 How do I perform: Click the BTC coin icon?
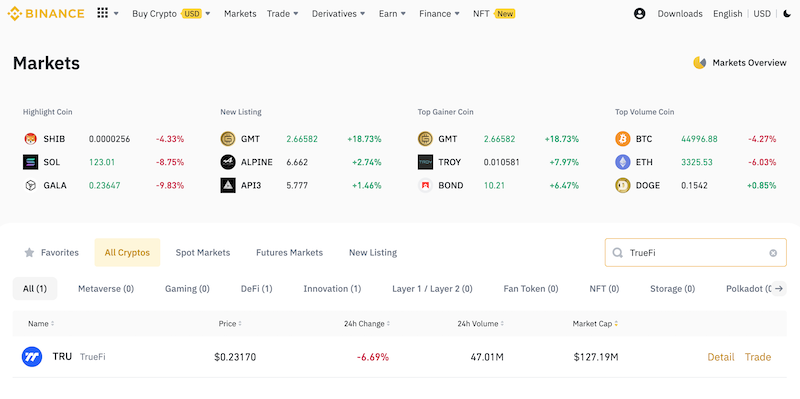coord(622,139)
